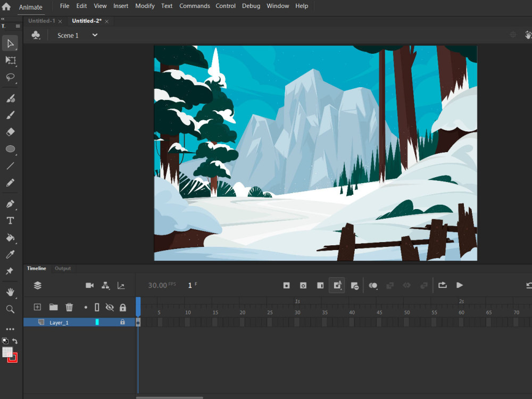This screenshot has height=399, width=532.
Task: Toggle show all layers as outlines
Action: (x=97, y=307)
